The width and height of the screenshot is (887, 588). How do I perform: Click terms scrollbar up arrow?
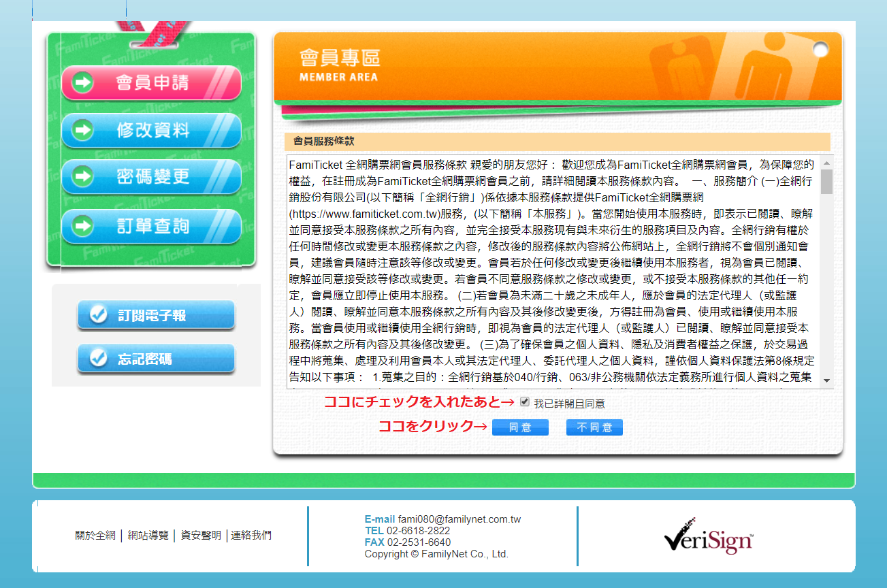click(826, 163)
